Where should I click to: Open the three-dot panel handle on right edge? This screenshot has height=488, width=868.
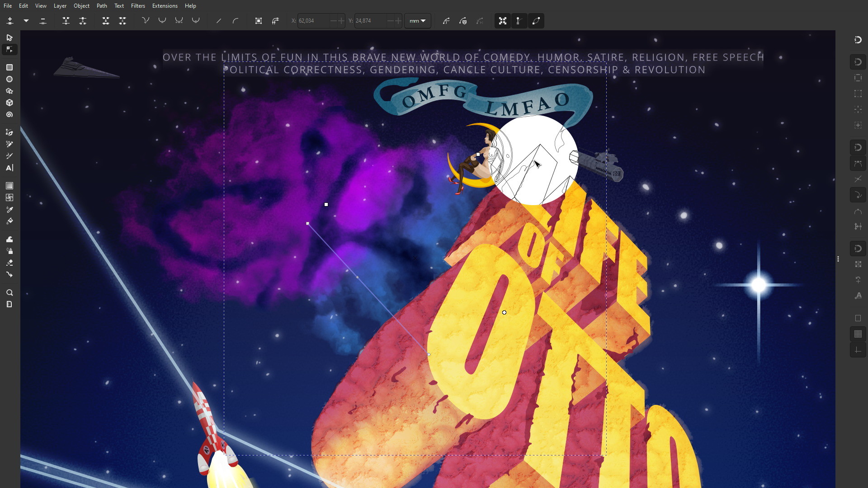click(838, 259)
